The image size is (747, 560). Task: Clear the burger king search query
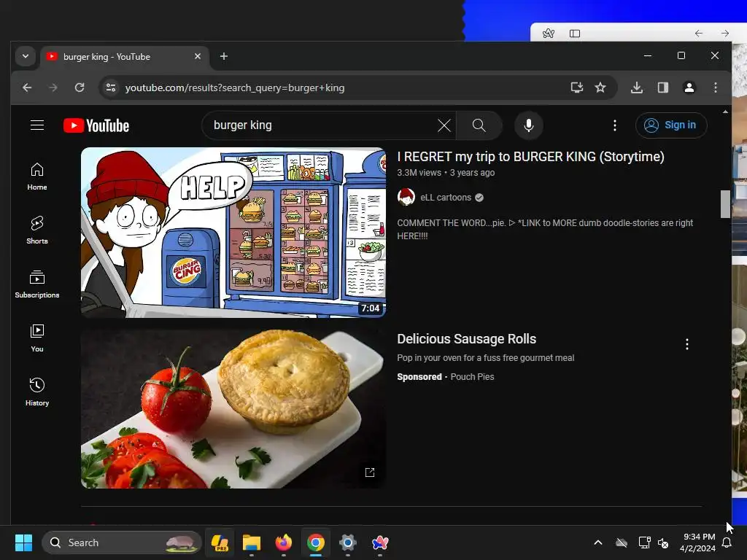(x=444, y=125)
